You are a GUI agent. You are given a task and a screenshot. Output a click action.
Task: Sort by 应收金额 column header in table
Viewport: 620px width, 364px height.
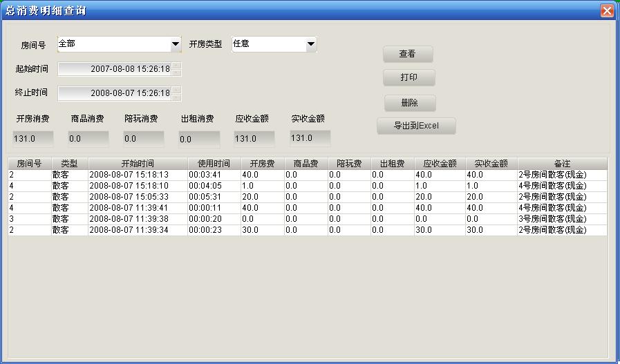coord(440,164)
